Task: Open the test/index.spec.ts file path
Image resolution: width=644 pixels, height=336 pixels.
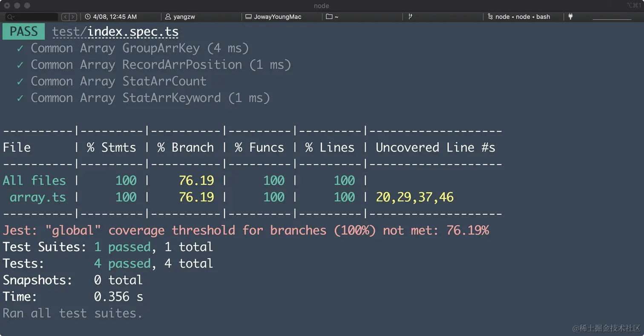Action: point(115,32)
